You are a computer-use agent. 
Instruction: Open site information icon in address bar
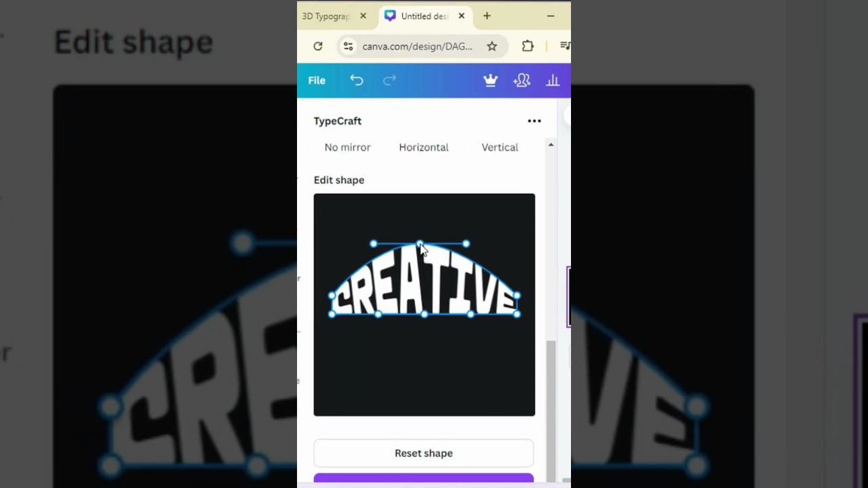(x=348, y=46)
